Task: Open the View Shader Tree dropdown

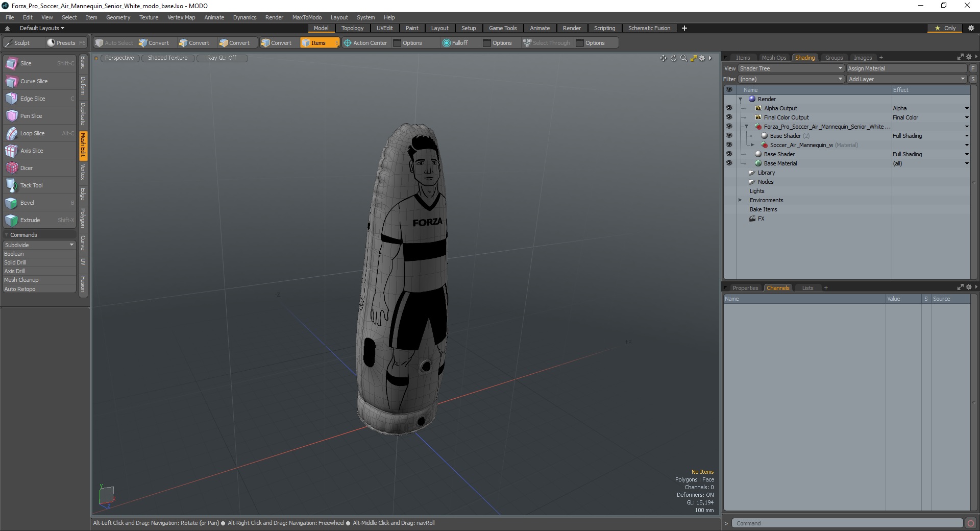Action: tap(791, 68)
